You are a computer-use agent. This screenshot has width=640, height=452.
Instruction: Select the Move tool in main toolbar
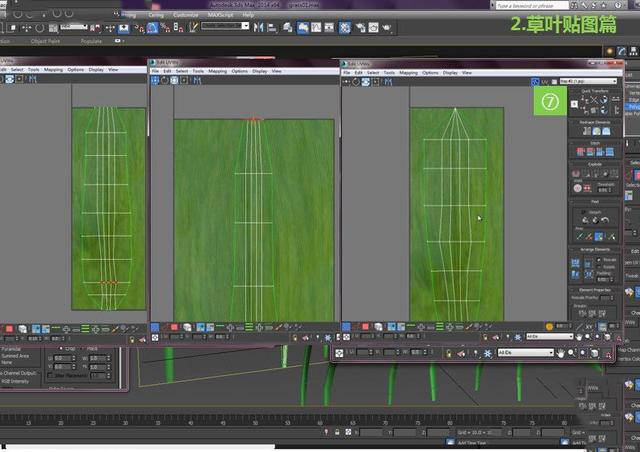pos(27,28)
